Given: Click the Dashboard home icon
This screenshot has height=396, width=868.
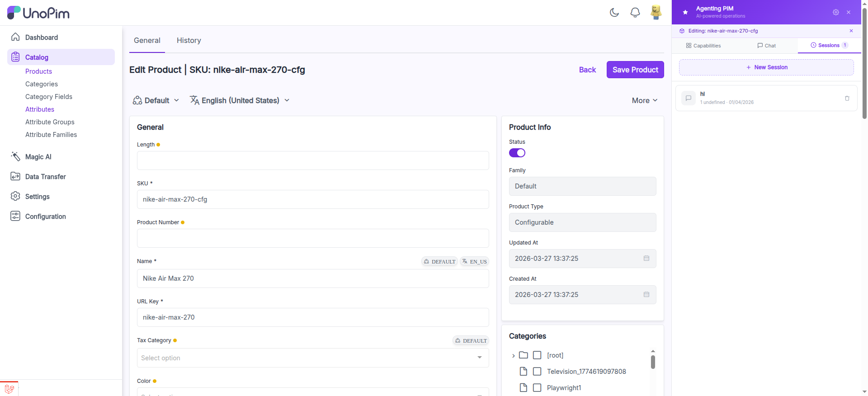Looking at the screenshot, I should pyautogui.click(x=15, y=37).
